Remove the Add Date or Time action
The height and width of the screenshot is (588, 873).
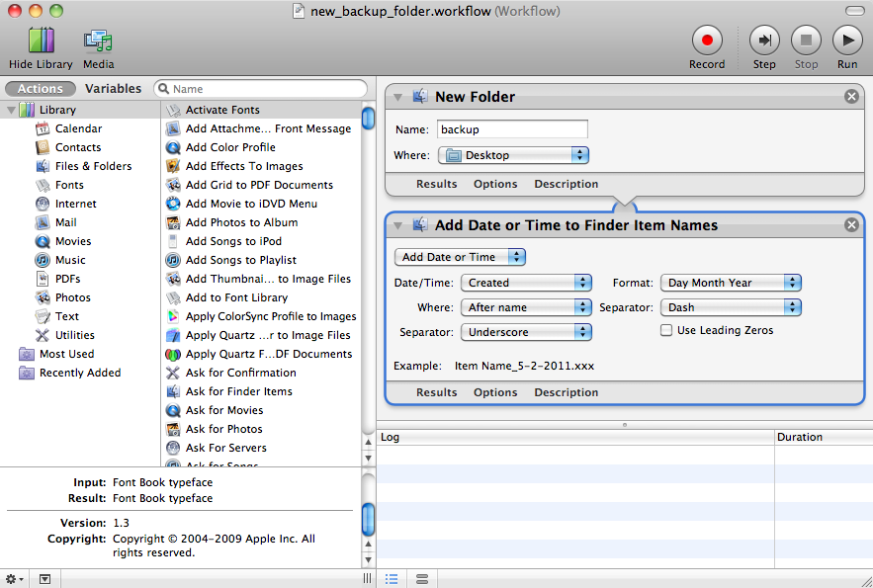click(x=851, y=225)
